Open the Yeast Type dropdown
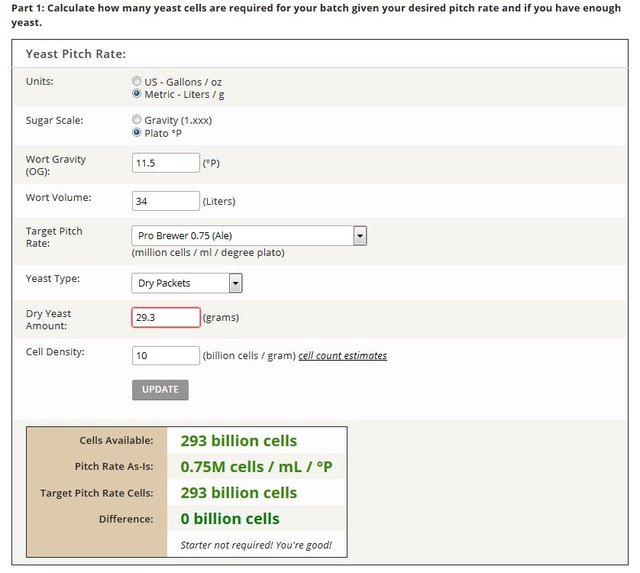This screenshot has height=573, width=640. click(x=187, y=283)
